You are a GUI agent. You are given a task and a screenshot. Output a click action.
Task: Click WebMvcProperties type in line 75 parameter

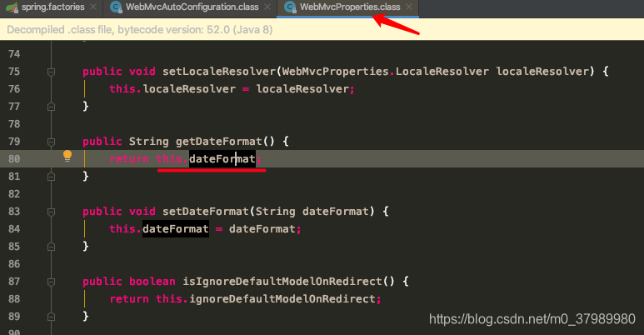(x=336, y=72)
